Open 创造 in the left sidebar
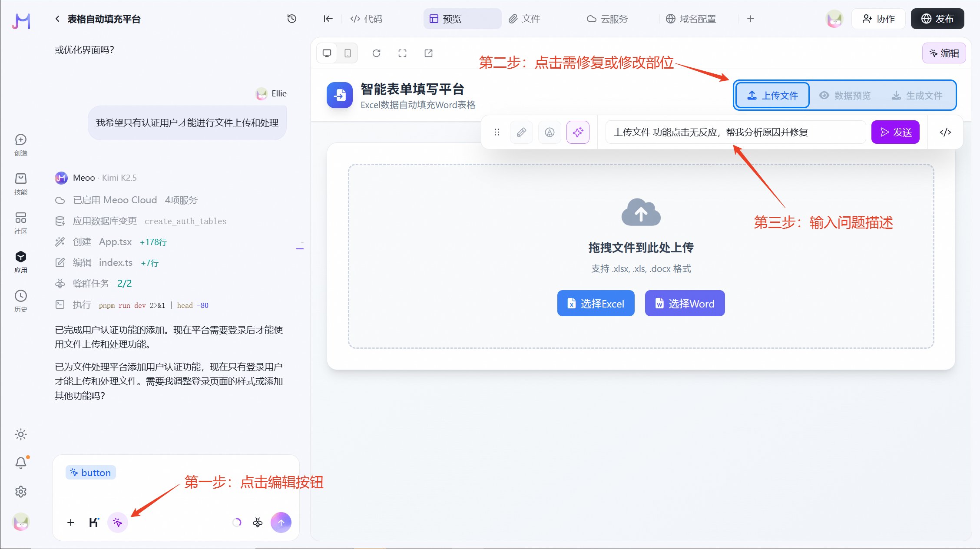 21,145
